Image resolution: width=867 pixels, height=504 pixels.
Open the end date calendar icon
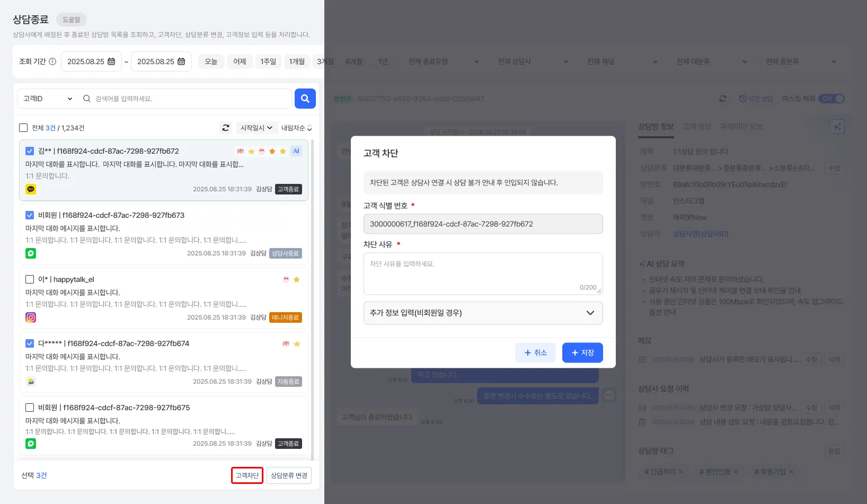181,61
